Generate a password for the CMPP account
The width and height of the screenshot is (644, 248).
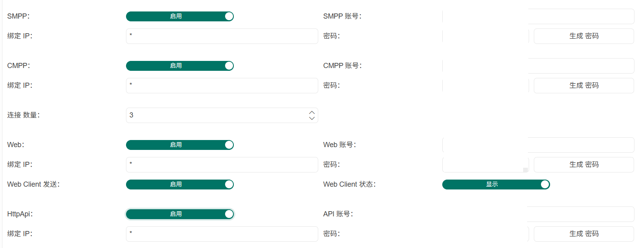coord(584,85)
